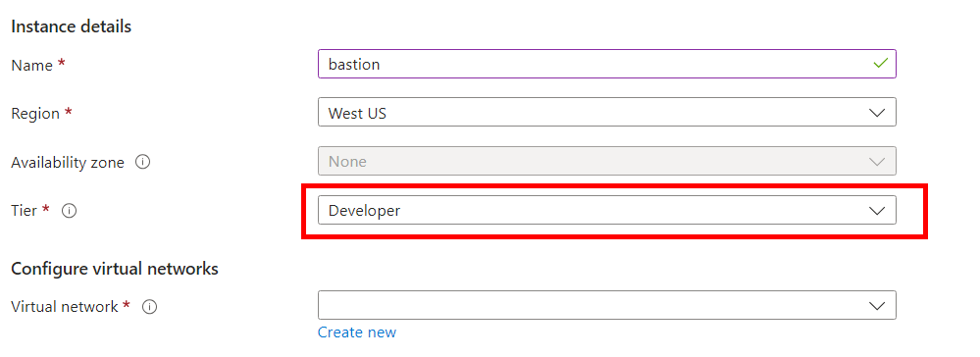This screenshot has width=980, height=357.
Task: Click the disabled Availability zone None dropdown
Action: [607, 161]
